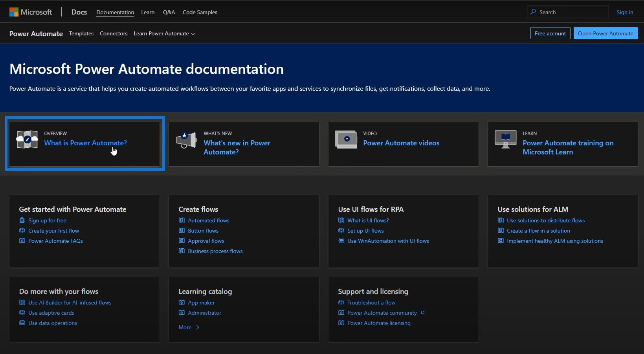Click the icon next to Create a flow in a solution
This screenshot has height=354, width=644.
pos(501,231)
